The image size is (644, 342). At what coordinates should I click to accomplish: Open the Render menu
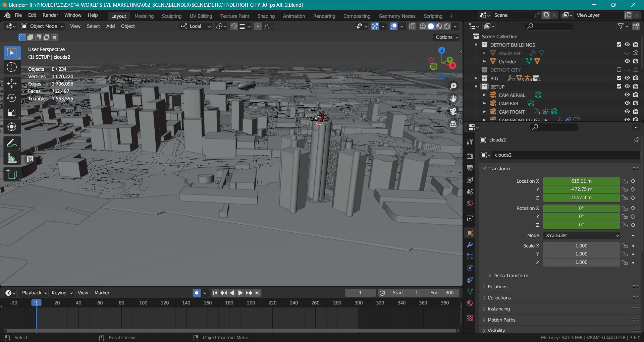[50, 15]
